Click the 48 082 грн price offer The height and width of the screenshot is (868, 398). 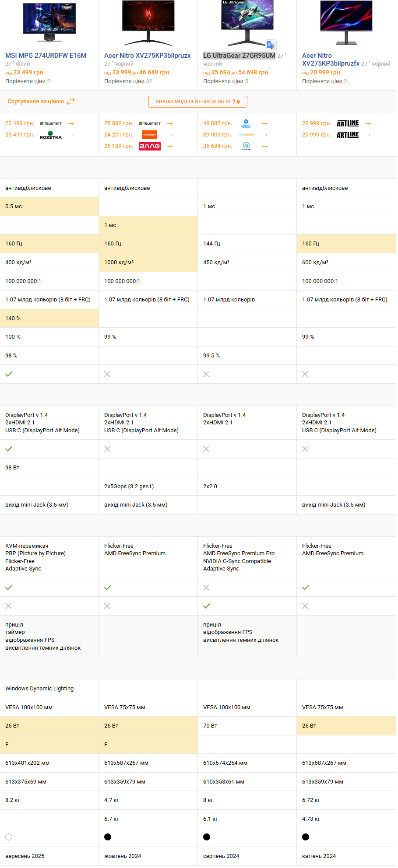[218, 123]
